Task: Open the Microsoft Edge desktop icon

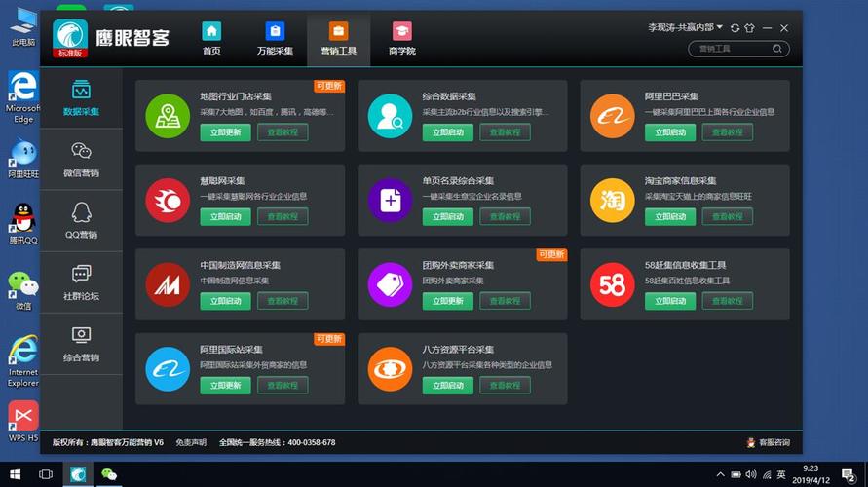Action: coord(22,97)
